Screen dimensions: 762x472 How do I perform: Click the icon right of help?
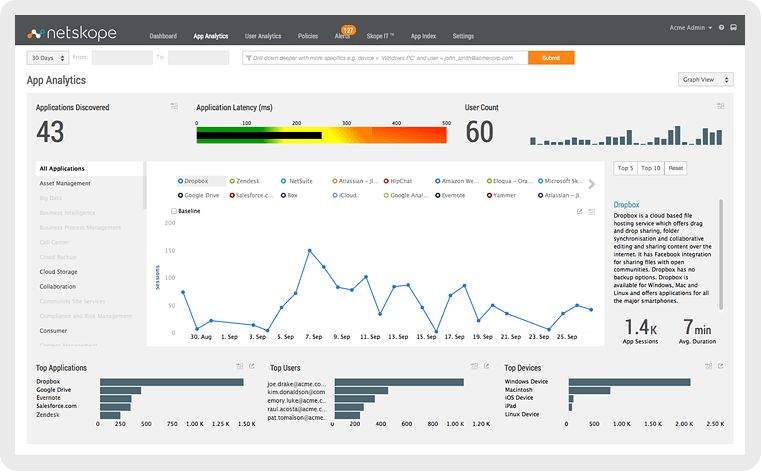(733, 28)
